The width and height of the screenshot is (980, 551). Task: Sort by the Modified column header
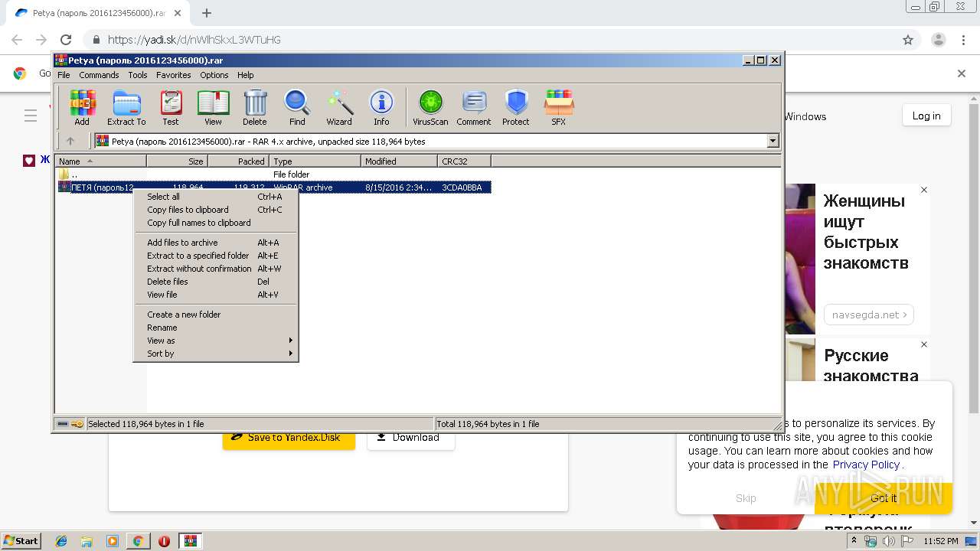[x=399, y=161]
